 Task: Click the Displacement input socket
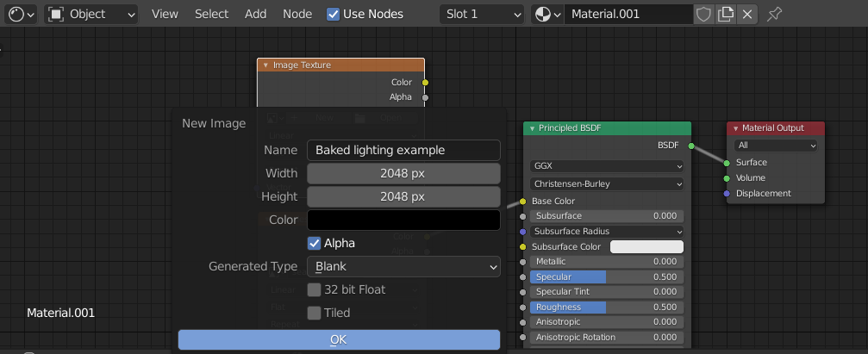727,194
